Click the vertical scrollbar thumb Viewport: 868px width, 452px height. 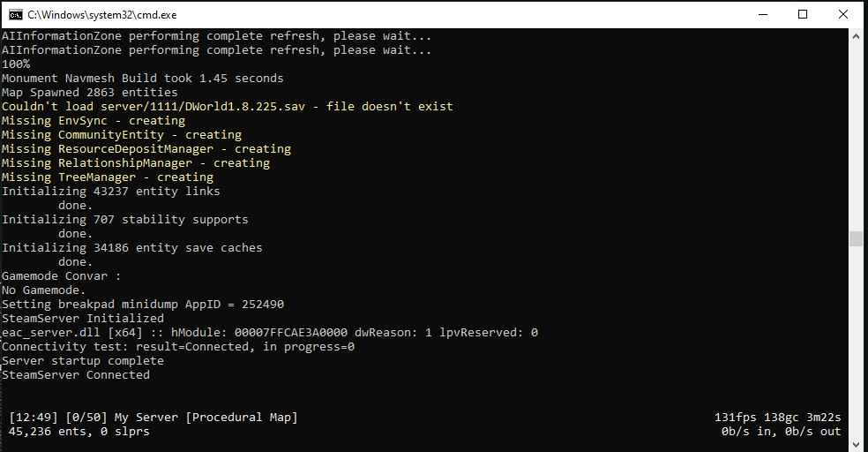[x=855, y=238]
